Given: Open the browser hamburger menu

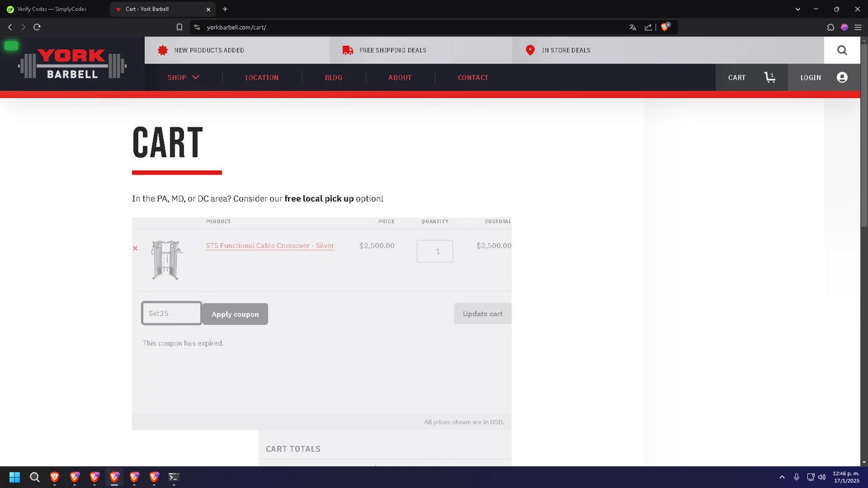Looking at the screenshot, I should [x=858, y=27].
